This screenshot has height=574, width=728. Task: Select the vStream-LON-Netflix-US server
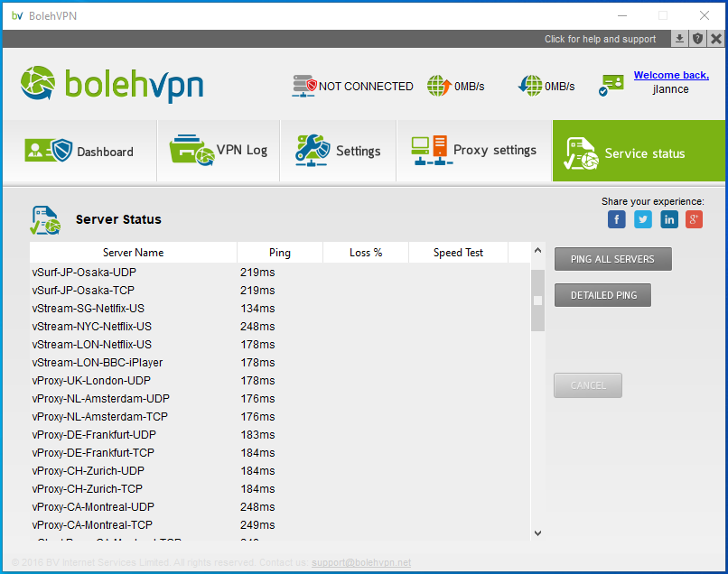coord(279,345)
